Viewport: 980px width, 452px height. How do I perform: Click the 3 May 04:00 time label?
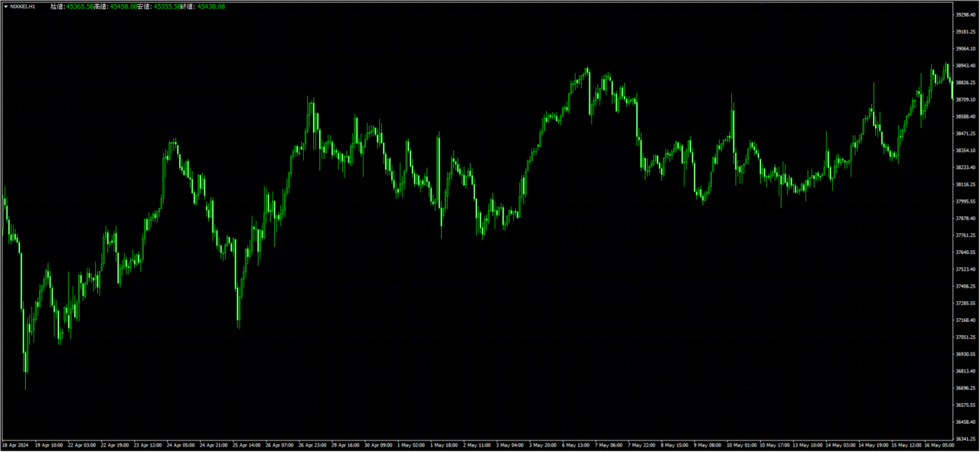pyautogui.click(x=509, y=444)
